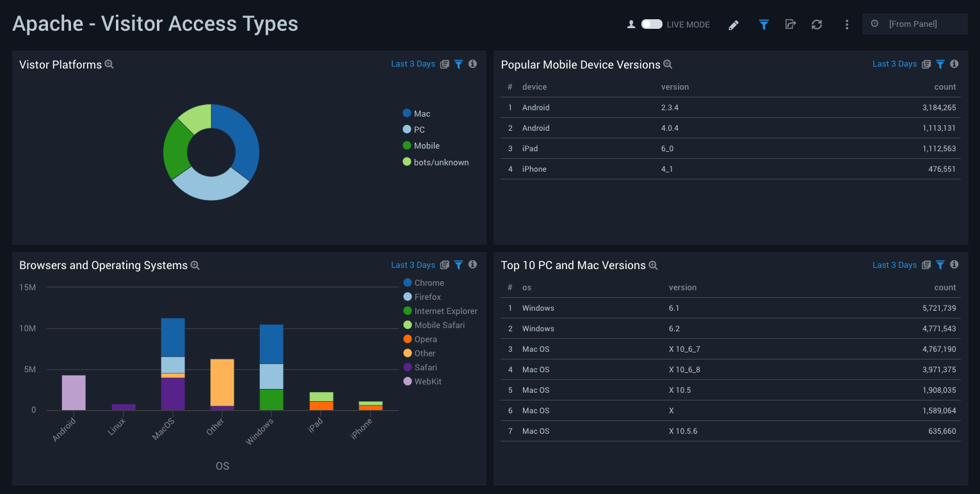Toggle the Live Mode switch

coord(652,24)
